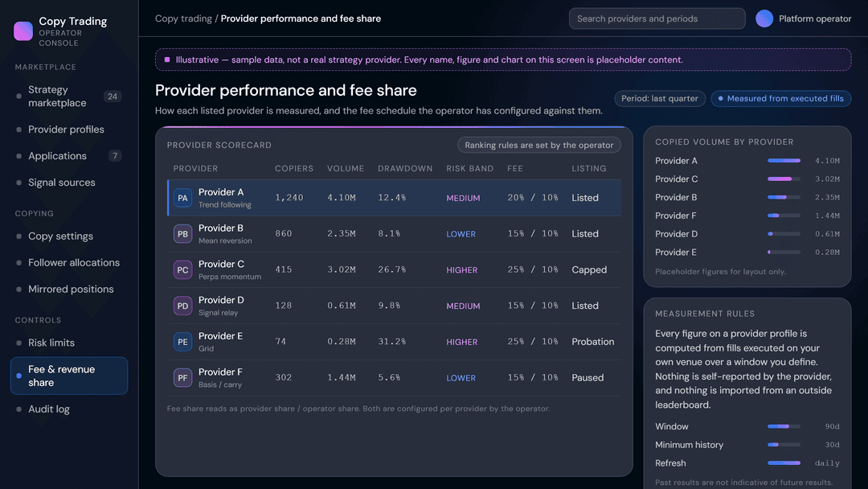Click the 4.10M value in copied volume panel
The height and width of the screenshot is (489, 868).
827,161
